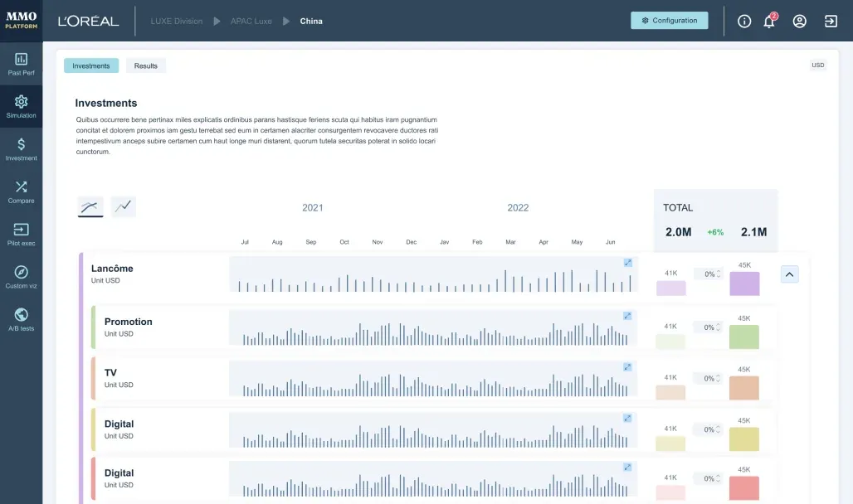Open A/B tests globe icon
The width and height of the screenshot is (853, 504).
tap(22, 320)
